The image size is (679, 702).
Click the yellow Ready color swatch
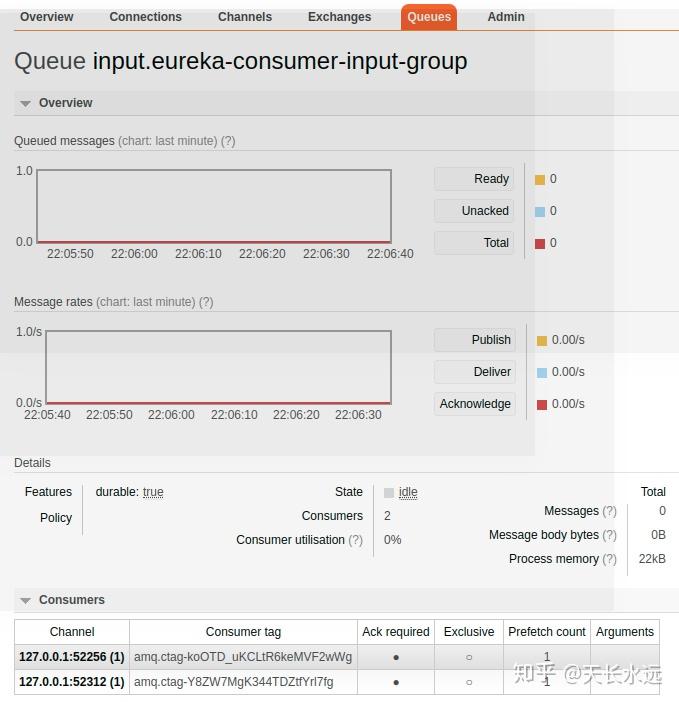pos(540,180)
